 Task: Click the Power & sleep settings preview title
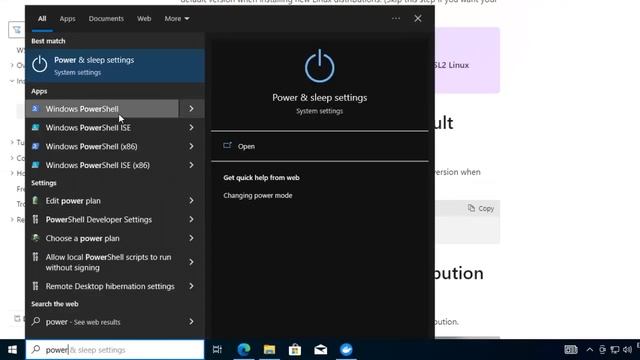[x=320, y=98]
